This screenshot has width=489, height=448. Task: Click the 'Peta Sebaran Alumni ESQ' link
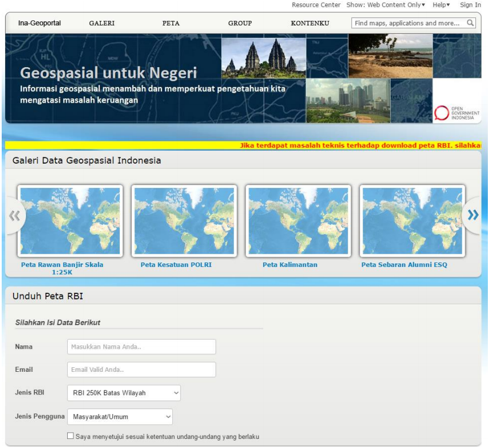coord(405,263)
